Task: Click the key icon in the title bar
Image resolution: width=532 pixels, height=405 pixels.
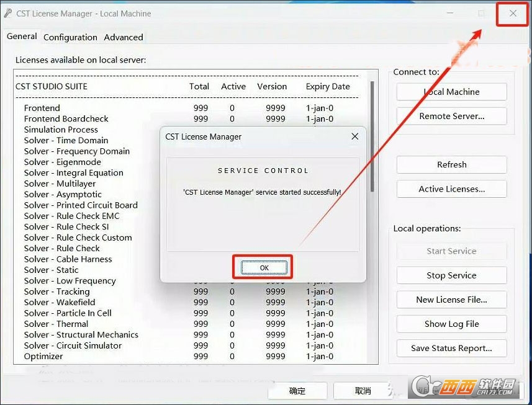Action: coord(7,13)
